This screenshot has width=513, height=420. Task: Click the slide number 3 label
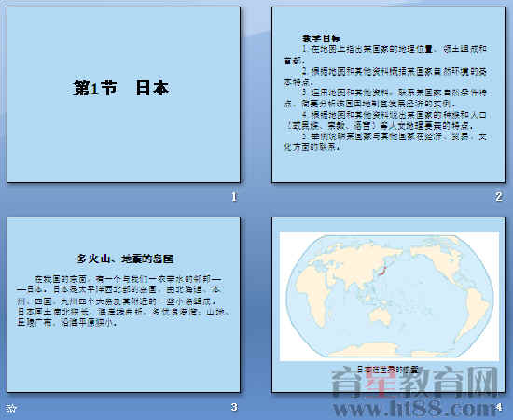point(234,407)
